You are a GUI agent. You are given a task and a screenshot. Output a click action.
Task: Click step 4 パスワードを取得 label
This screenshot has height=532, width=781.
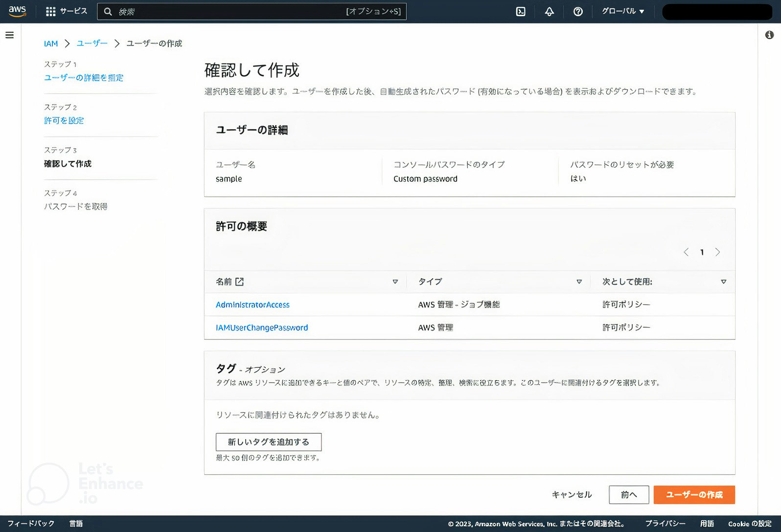tap(75, 207)
